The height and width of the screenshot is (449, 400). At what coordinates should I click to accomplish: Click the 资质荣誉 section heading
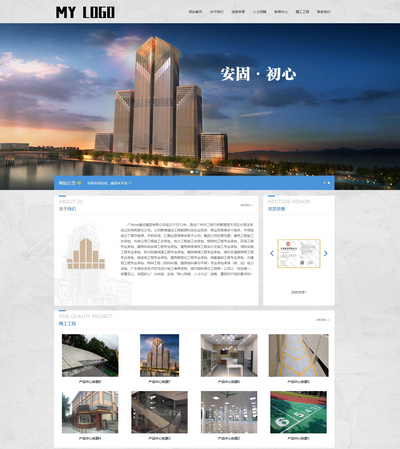point(276,209)
